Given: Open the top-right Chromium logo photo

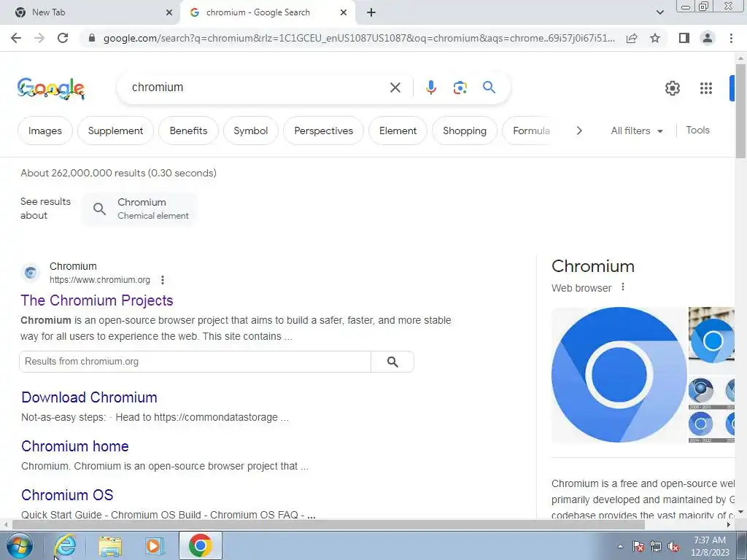Looking at the screenshot, I should pyautogui.click(x=711, y=340).
